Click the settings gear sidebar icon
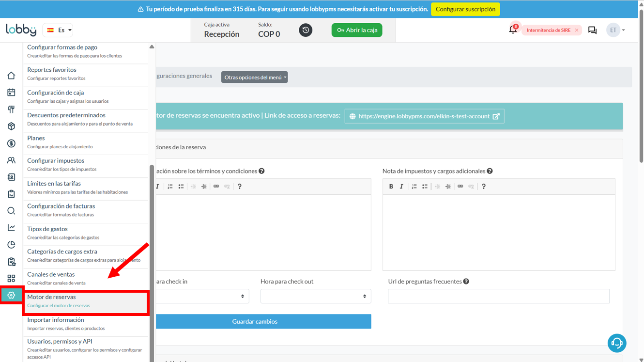The width and height of the screenshot is (644, 362). [x=11, y=295]
